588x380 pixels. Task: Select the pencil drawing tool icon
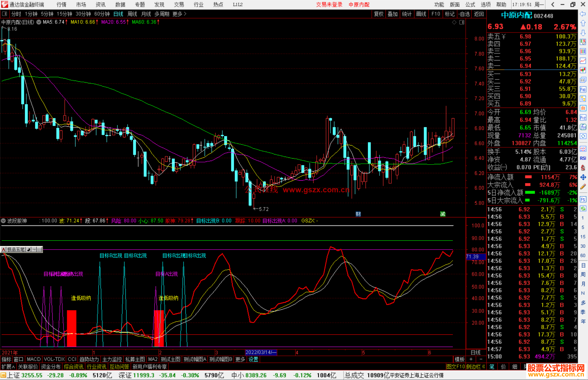click(x=583, y=187)
